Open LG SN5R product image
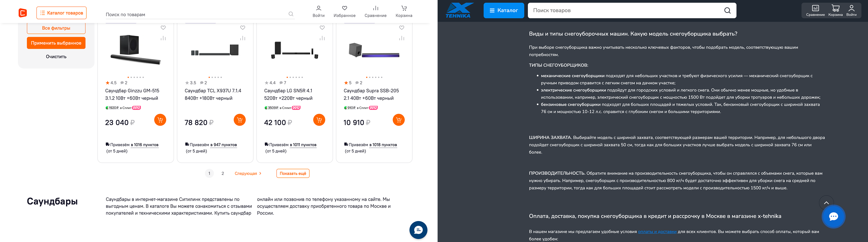This screenshot has height=242, width=868. 295,50
